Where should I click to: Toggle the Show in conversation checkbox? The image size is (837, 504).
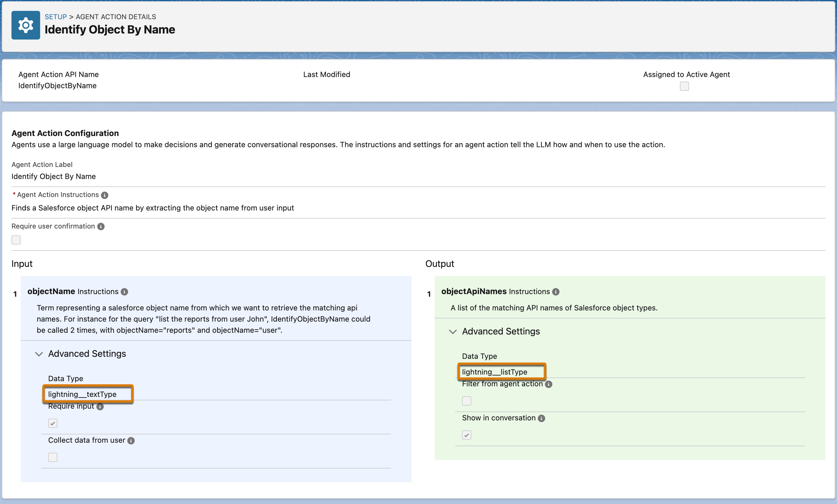pyautogui.click(x=466, y=435)
